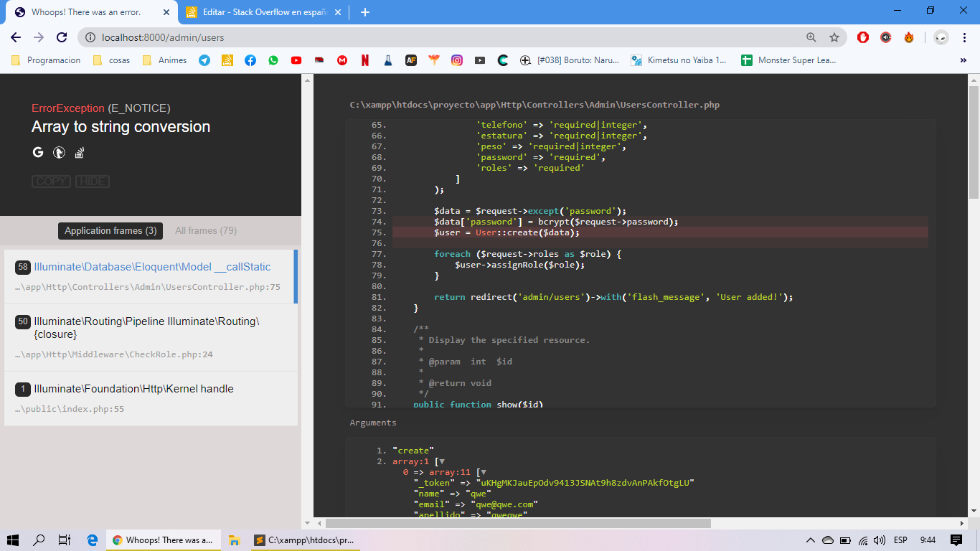Open the #038 Boruto bookmark
The image size is (980, 551).
point(570,60)
